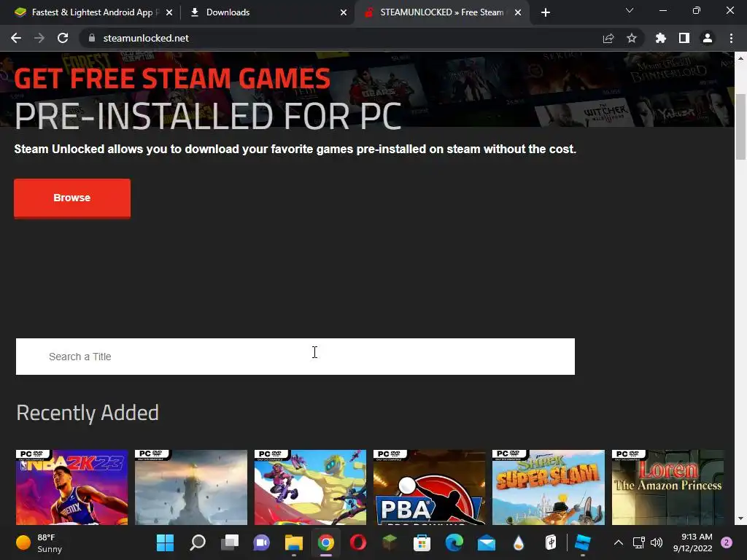Open the Chrome three-dot menu

coord(731,38)
